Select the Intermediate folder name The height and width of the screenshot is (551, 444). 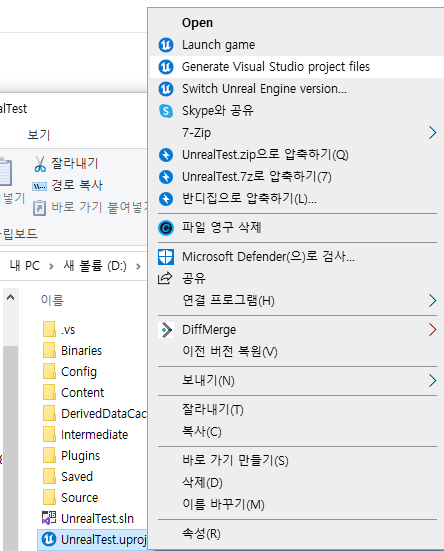(94, 435)
